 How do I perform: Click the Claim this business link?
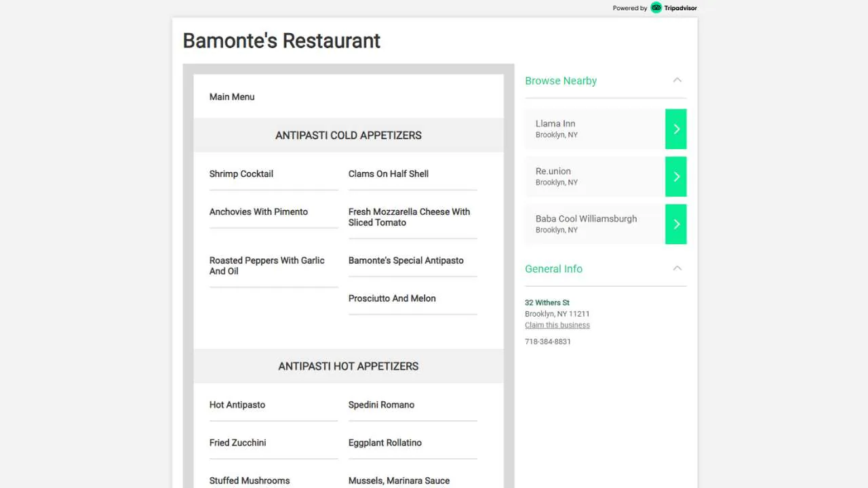(x=557, y=325)
